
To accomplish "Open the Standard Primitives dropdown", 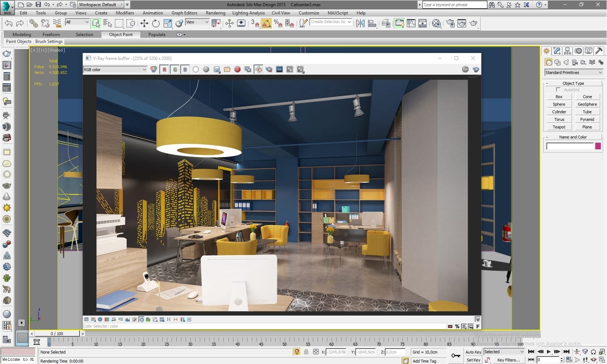I will click(573, 73).
